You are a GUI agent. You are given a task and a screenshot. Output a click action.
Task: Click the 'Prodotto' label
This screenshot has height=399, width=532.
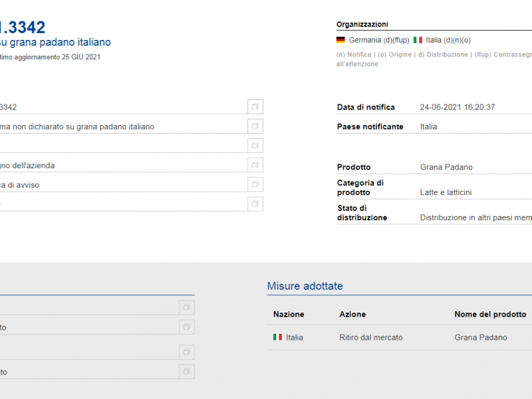pyautogui.click(x=354, y=167)
